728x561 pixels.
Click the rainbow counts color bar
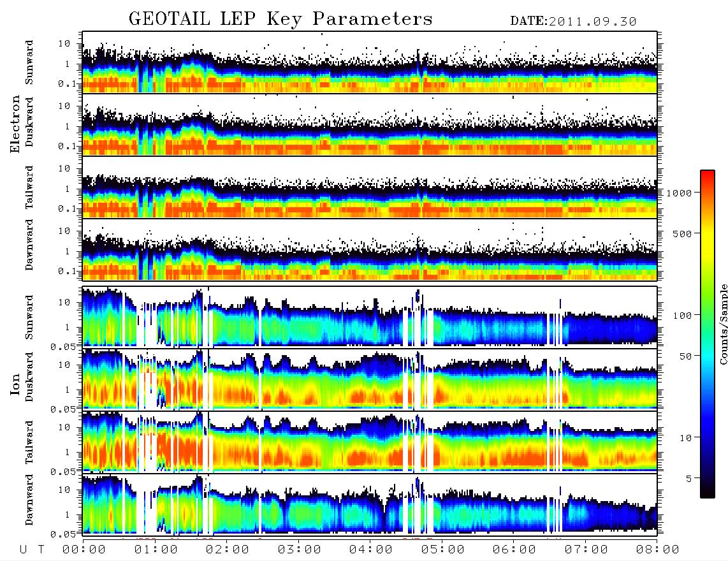[x=708, y=334]
